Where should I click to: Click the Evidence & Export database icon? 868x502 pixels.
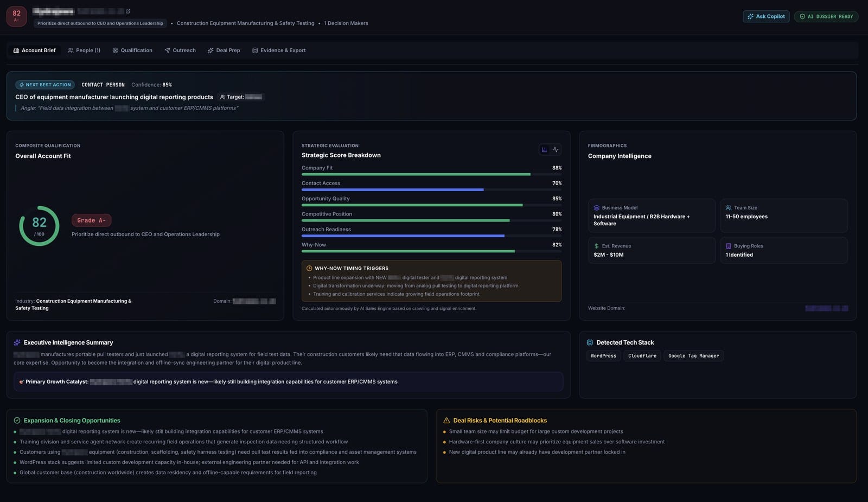click(255, 50)
